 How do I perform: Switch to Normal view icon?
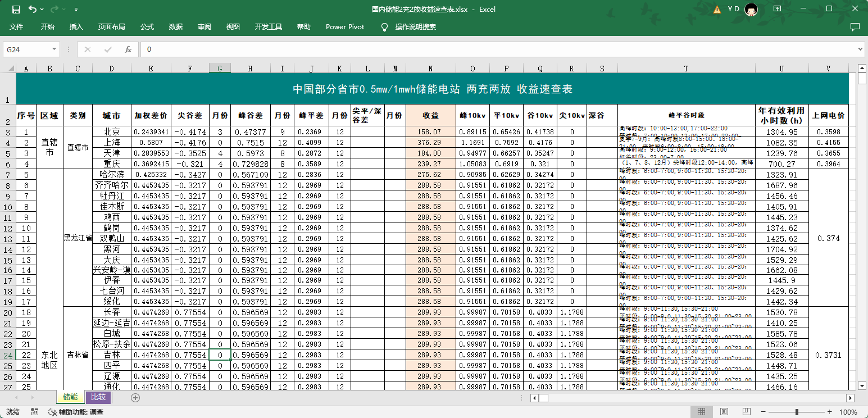click(702, 412)
